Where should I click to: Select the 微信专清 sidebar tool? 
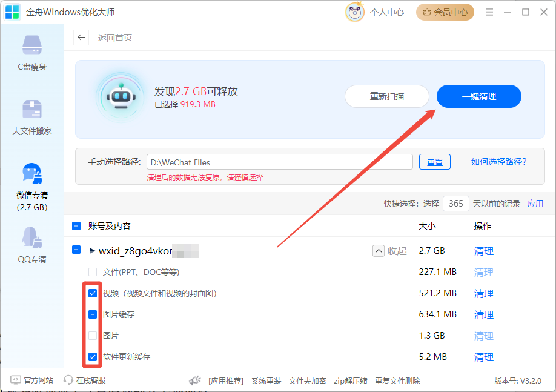(x=32, y=187)
